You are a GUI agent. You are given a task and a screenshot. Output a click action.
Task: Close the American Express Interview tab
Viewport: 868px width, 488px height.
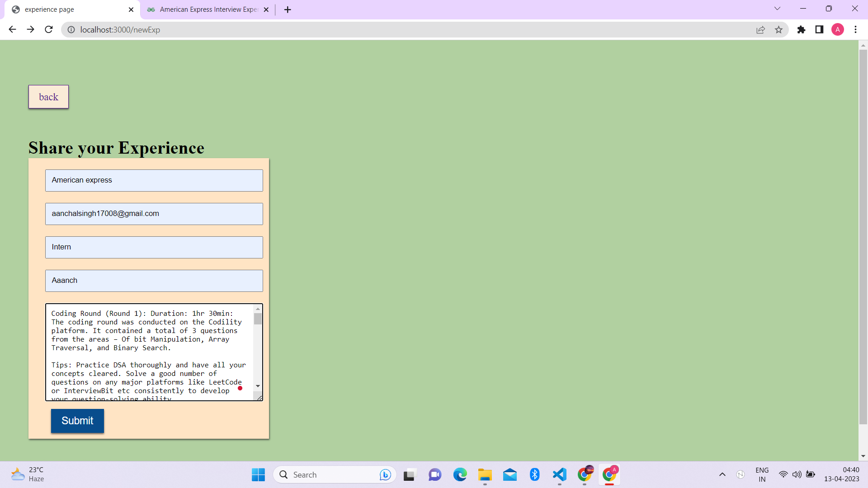tap(266, 9)
